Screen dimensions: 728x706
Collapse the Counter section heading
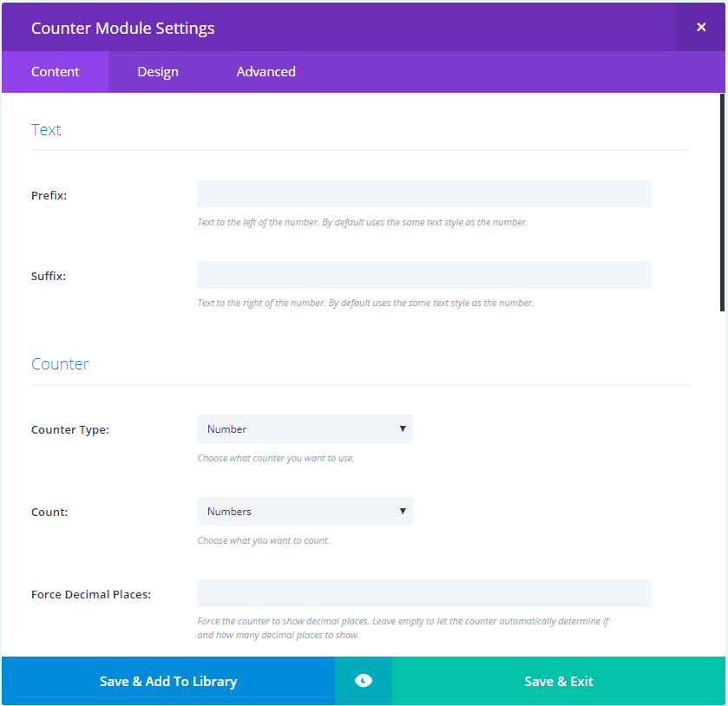click(60, 364)
